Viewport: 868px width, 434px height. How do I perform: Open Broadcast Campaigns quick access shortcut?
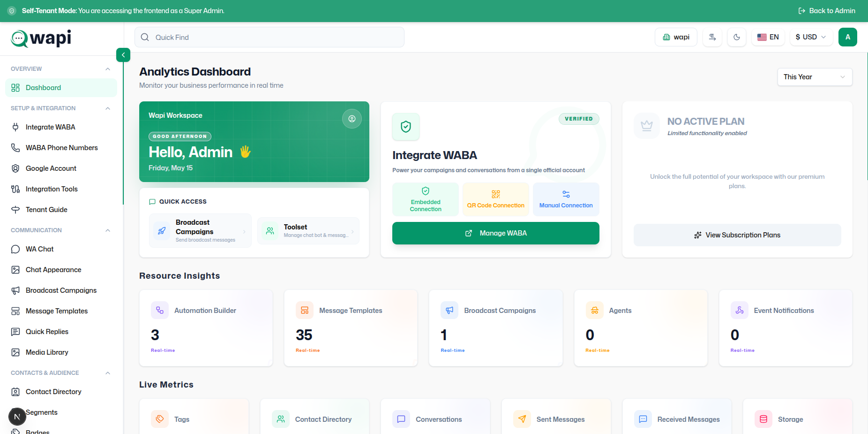pyautogui.click(x=200, y=231)
